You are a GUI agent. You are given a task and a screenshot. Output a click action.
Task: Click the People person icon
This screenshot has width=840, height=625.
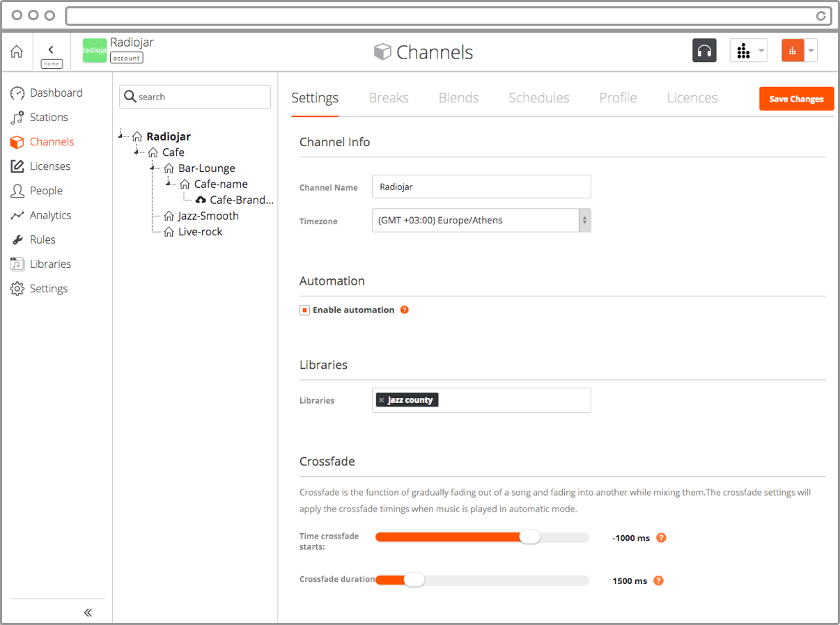coord(17,191)
